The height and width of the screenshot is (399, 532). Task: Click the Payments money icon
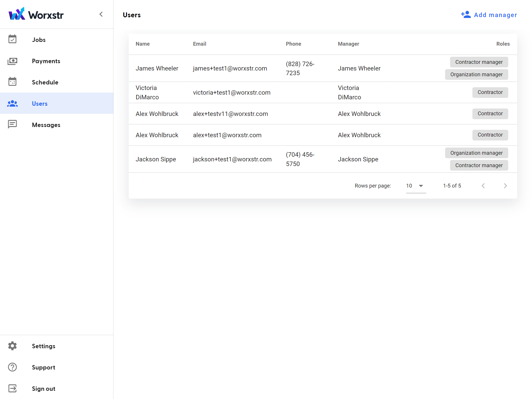click(12, 61)
